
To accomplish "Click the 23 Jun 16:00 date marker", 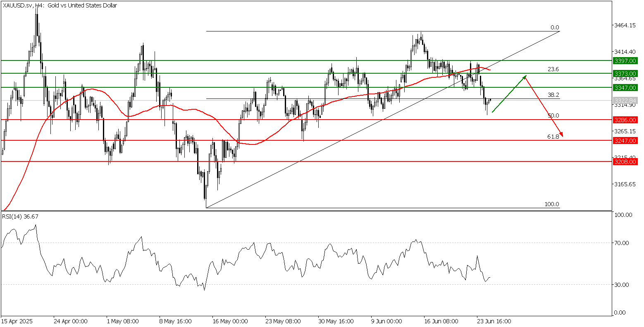I will 494,321.
